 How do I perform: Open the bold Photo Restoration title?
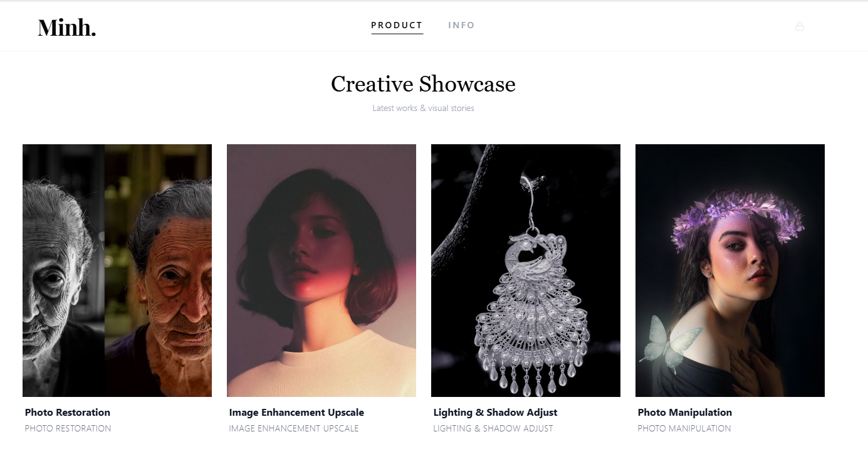click(x=68, y=412)
